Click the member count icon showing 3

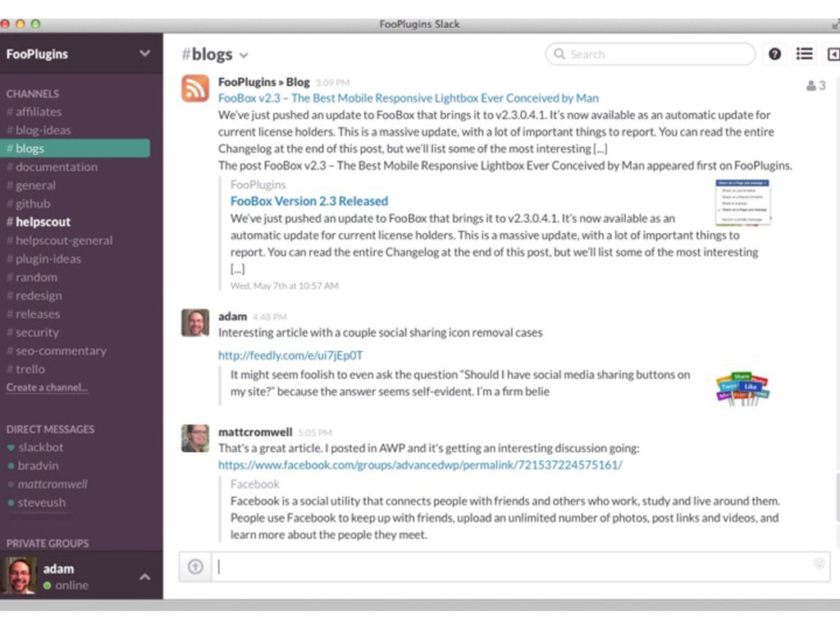pyautogui.click(x=816, y=85)
